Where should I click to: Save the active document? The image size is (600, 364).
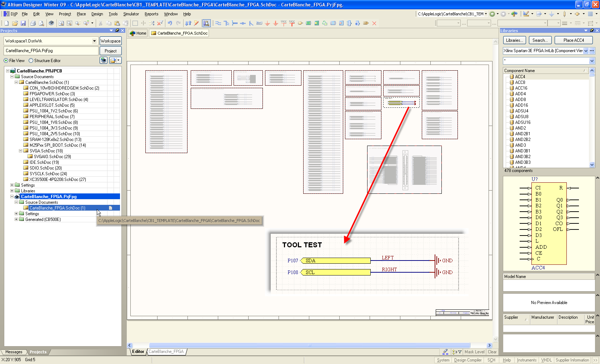click(23, 23)
